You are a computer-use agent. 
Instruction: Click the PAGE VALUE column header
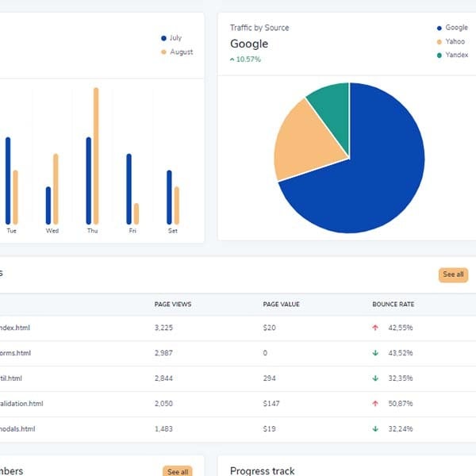point(281,304)
